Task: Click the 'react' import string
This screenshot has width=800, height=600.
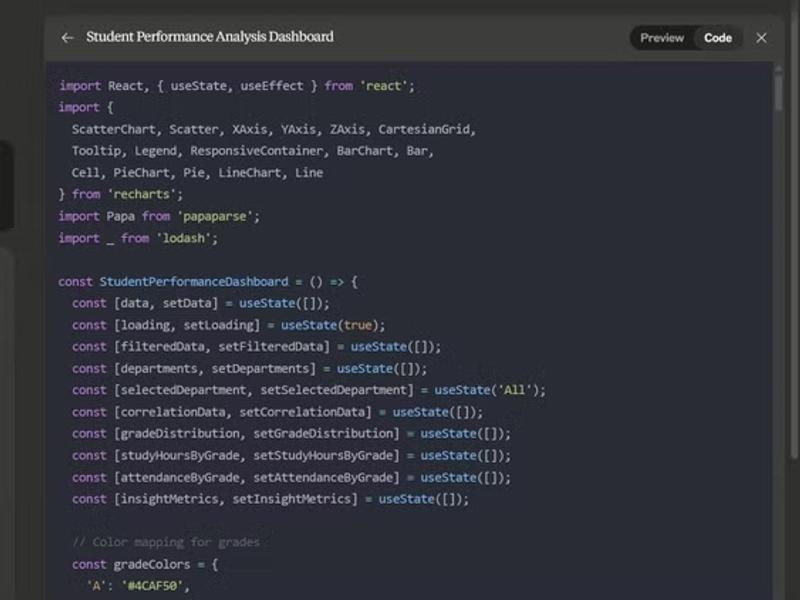Action: (387, 86)
